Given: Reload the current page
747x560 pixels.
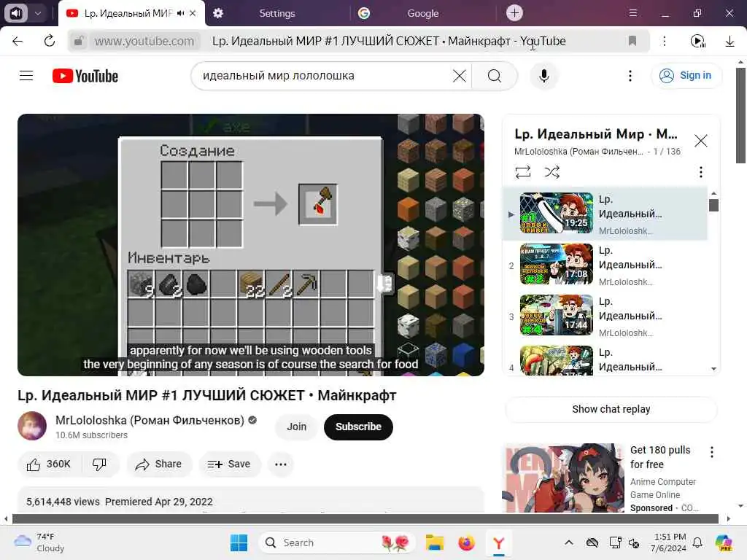Looking at the screenshot, I should coord(49,41).
